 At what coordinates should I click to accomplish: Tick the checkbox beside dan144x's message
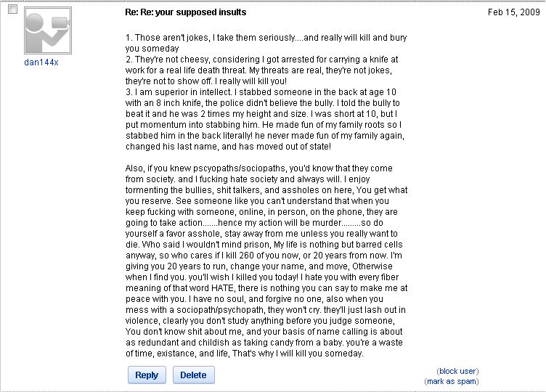coord(12,9)
